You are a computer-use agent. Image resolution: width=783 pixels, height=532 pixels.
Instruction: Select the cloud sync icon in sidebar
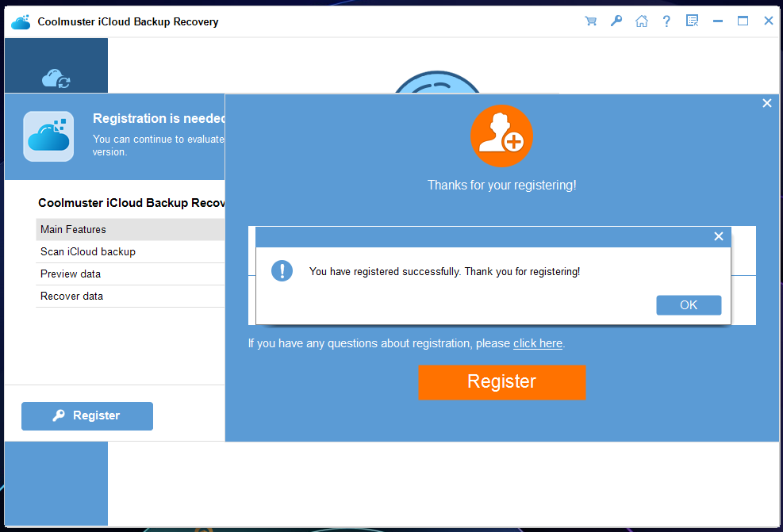click(x=56, y=78)
